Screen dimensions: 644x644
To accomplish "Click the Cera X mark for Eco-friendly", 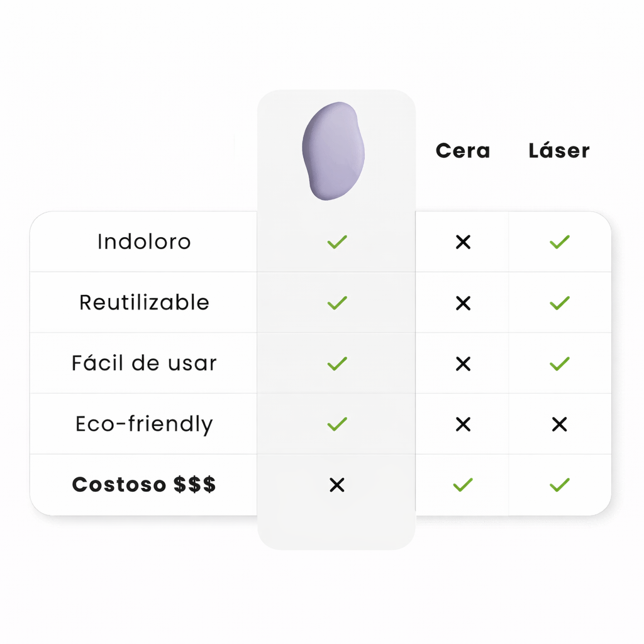I will click(x=463, y=425).
